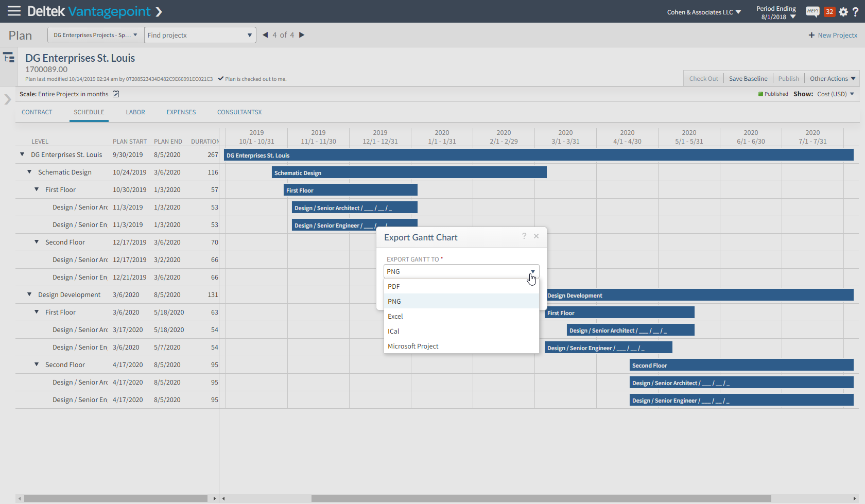The width and height of the screenshot is (865, 504).
Task: Create a New Projectx
Action: pos(833,35)
